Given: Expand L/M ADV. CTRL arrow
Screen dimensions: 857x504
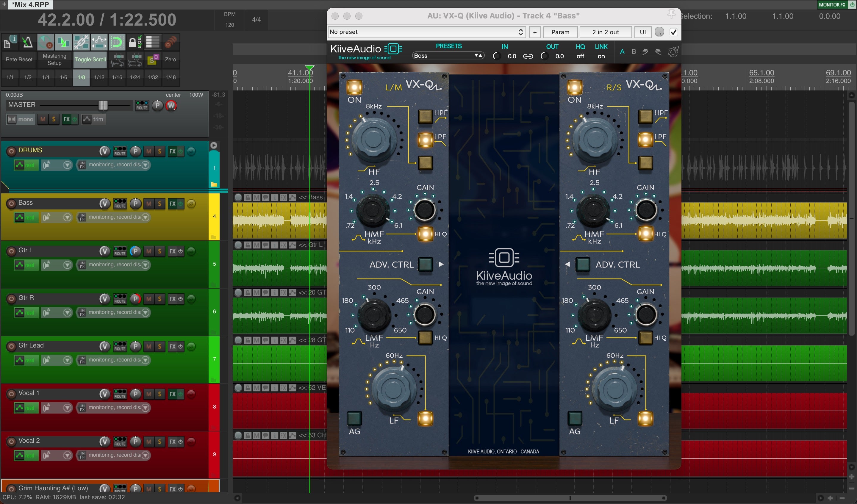Looking at the screenshot, I should 441,264.
